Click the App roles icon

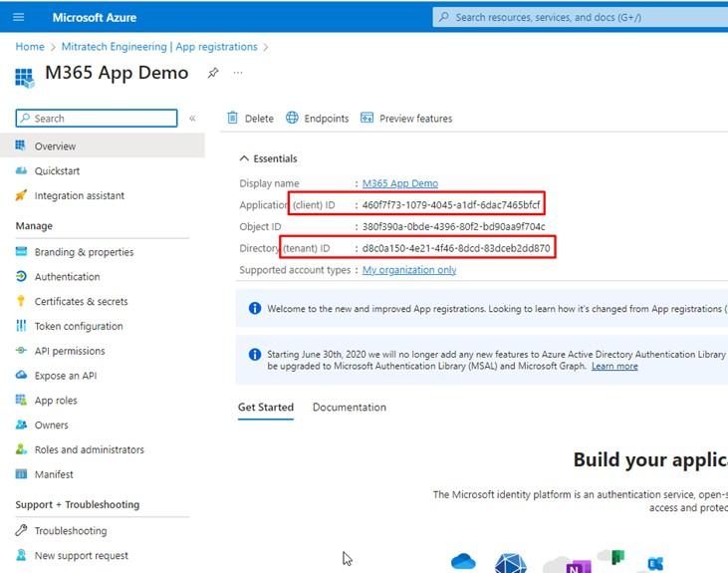[21, 400]
